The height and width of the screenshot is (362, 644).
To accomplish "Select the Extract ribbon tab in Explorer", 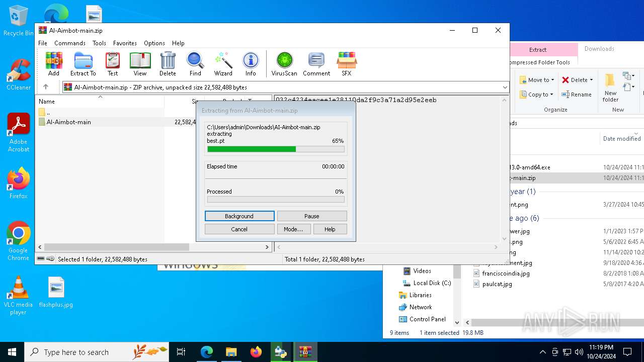I will click(538, 50).
